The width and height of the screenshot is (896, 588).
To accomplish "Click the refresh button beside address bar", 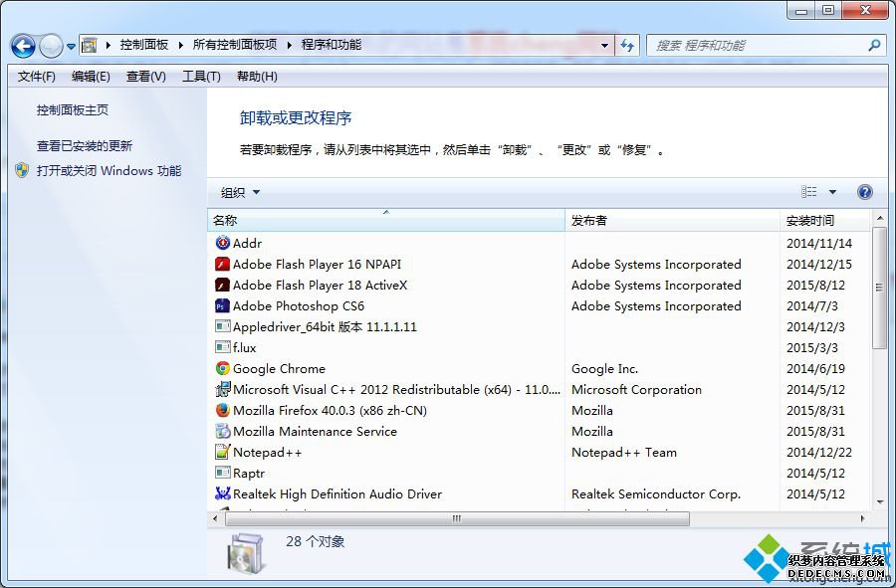I will coord(627,46).
